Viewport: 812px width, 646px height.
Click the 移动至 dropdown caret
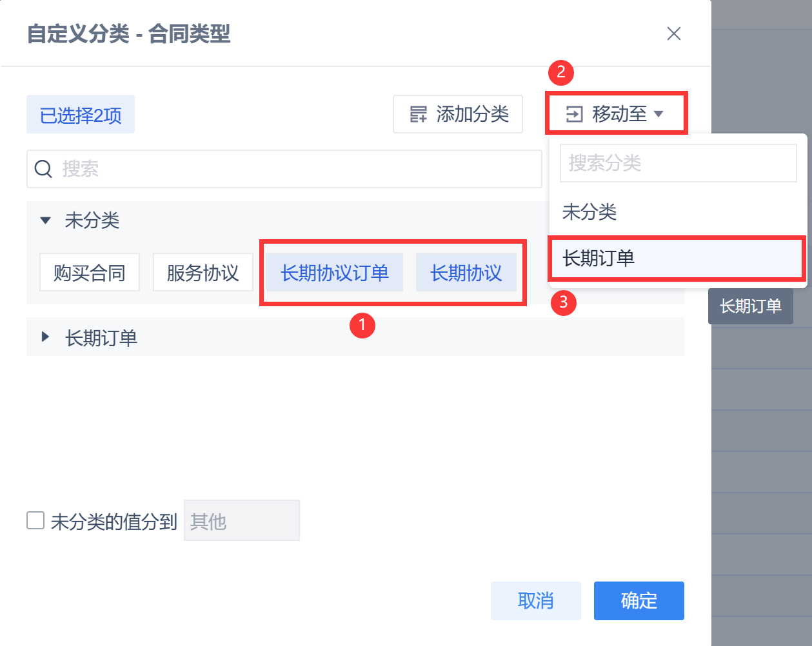[x=659, y=114]
